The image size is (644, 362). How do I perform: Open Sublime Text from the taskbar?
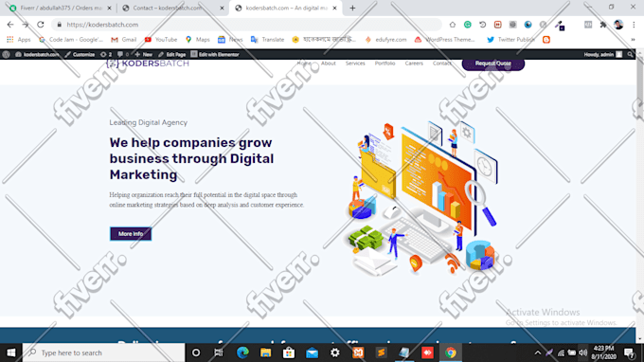click(x=381, y=353)
